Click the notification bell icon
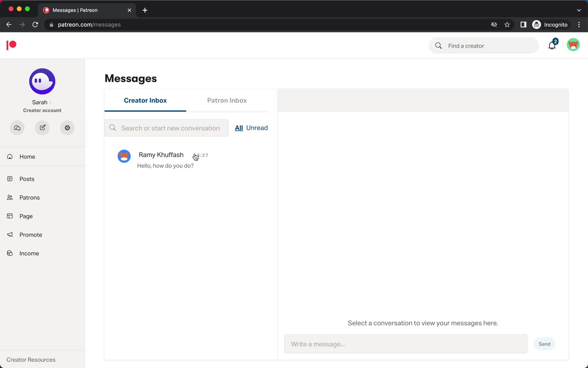 point(552,45)
